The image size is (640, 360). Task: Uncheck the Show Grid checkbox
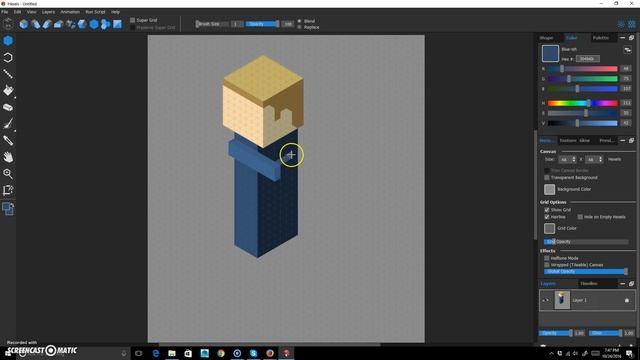point(547,210)
